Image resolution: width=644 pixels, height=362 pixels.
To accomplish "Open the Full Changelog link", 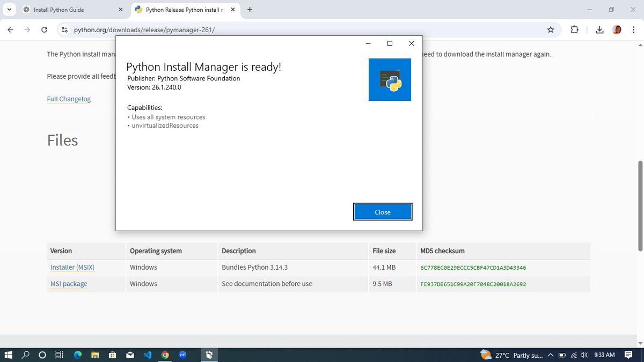I will point(69,99).
